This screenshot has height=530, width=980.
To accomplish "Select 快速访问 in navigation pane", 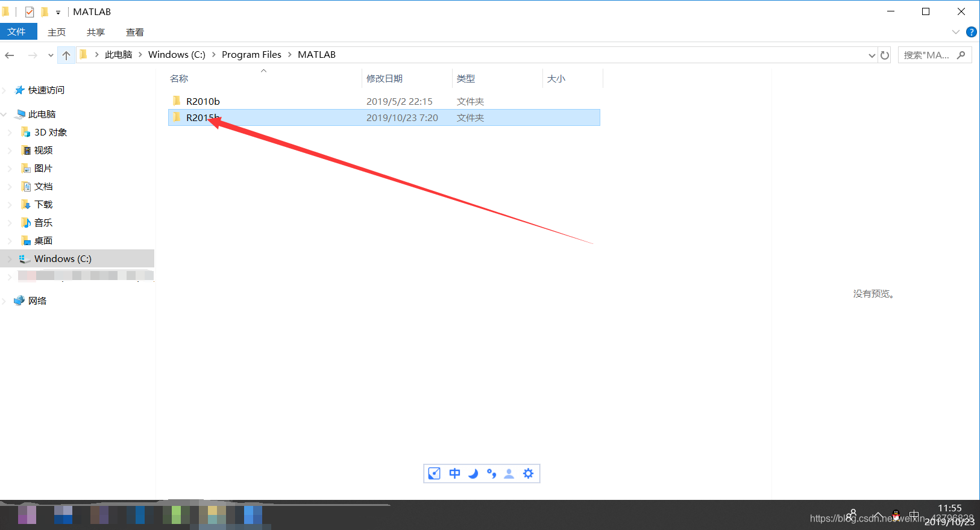I will (x=46, y=90).
